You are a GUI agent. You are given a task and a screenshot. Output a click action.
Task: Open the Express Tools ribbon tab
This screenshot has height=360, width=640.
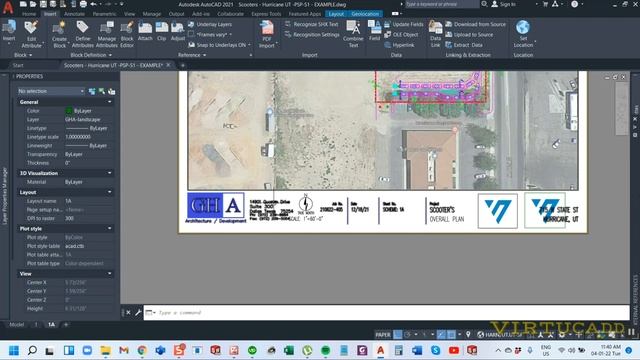click(x=266, y=14)
